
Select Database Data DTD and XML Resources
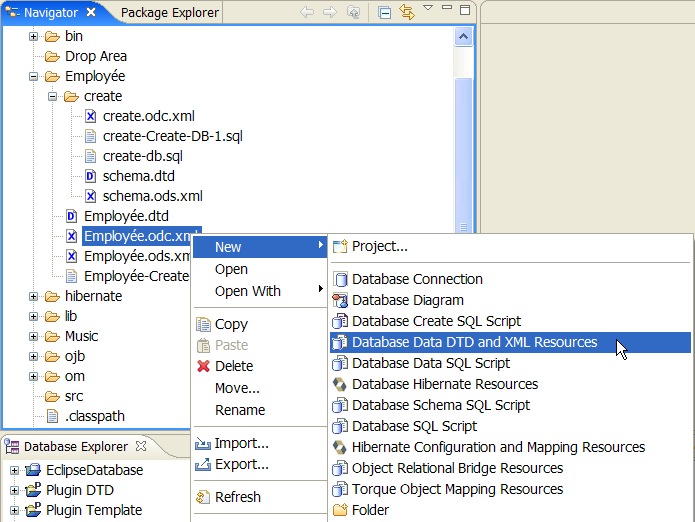coord(474,342)
